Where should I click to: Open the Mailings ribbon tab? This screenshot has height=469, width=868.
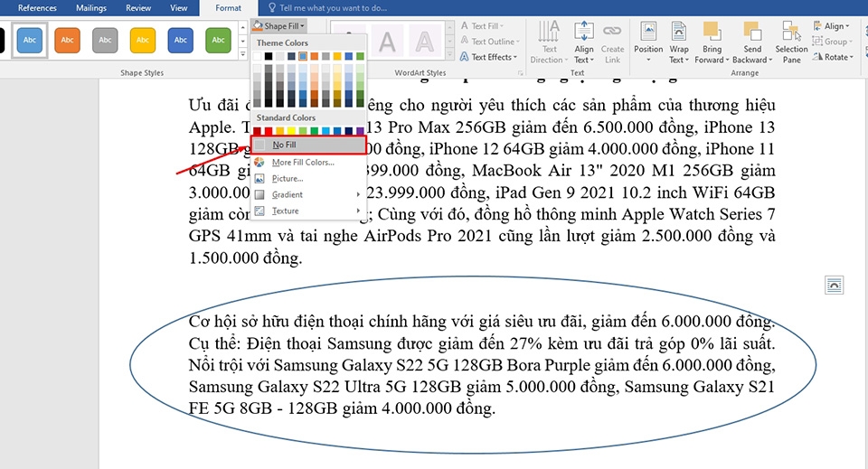[x=91, y=8]
